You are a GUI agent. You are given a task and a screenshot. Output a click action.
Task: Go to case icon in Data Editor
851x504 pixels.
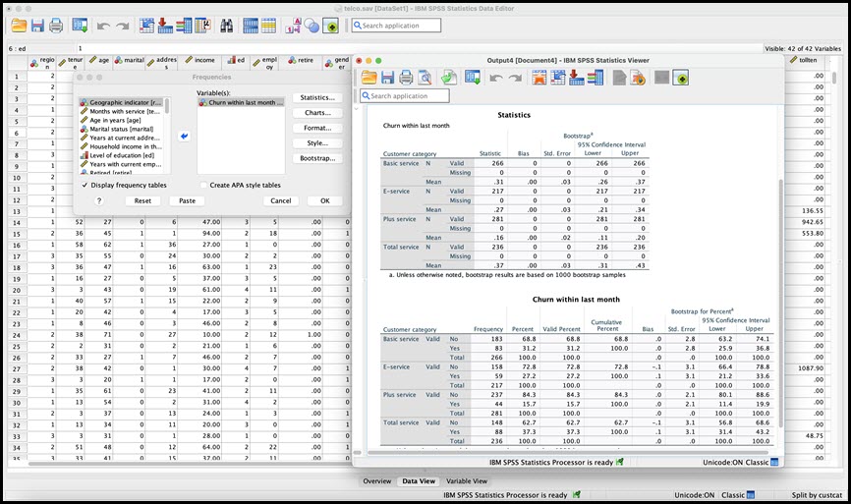point(146,26)
